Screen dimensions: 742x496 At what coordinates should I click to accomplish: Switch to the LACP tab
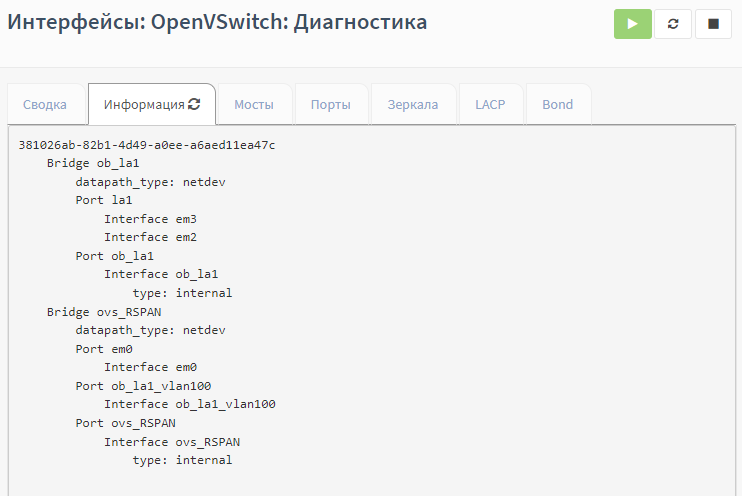coord(490,104)
